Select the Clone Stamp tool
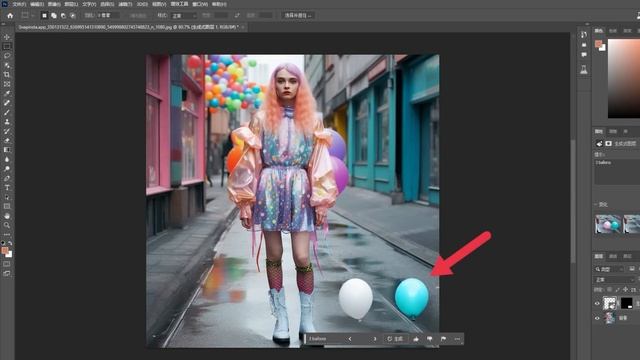 [x=7, y=122]
